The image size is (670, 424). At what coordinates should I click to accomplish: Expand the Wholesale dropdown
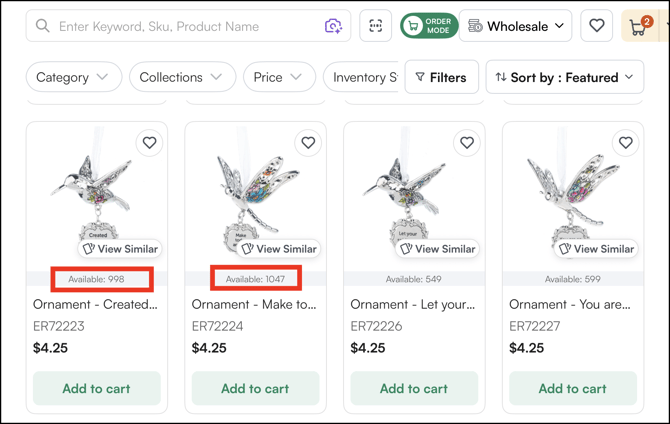click(x=516, y=26)
